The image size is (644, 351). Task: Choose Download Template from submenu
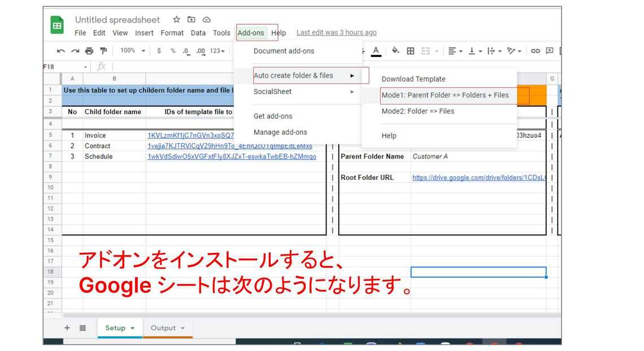(x=413, y=79)
